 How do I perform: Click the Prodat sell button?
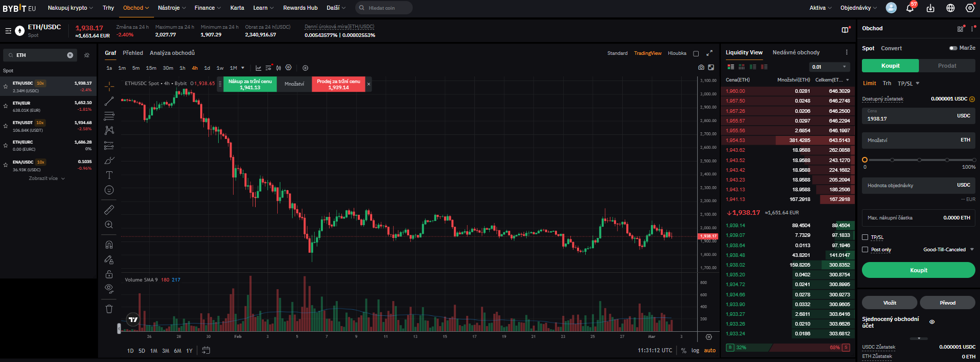pyautogui.click(x=947, y=66)
